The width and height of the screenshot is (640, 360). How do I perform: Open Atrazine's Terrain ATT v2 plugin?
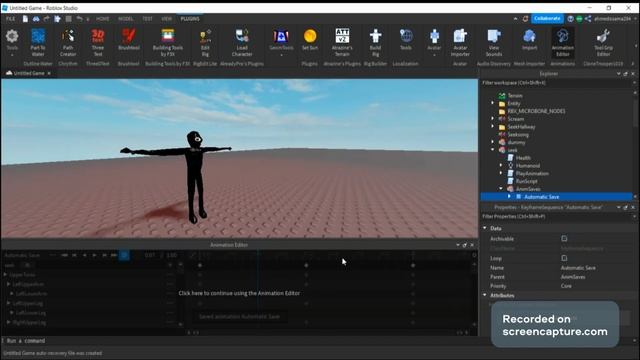coord(342,43)
